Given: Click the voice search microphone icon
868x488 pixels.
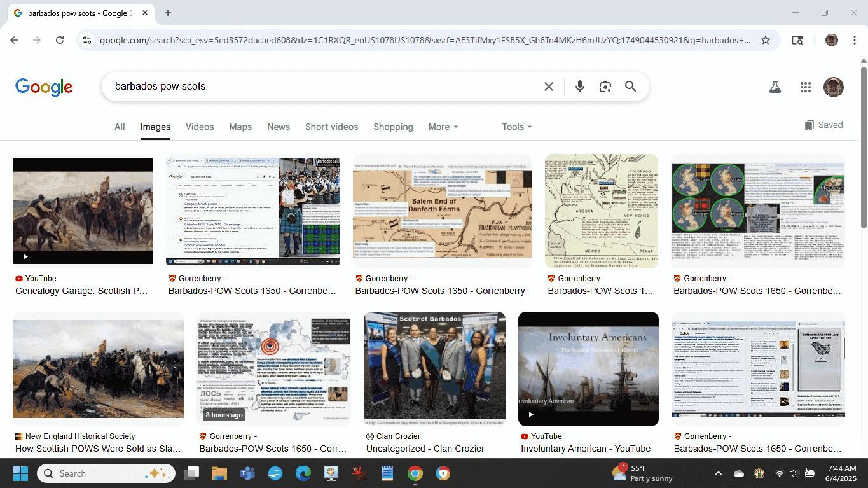Looking at the screenshot, I should [579, 87].
